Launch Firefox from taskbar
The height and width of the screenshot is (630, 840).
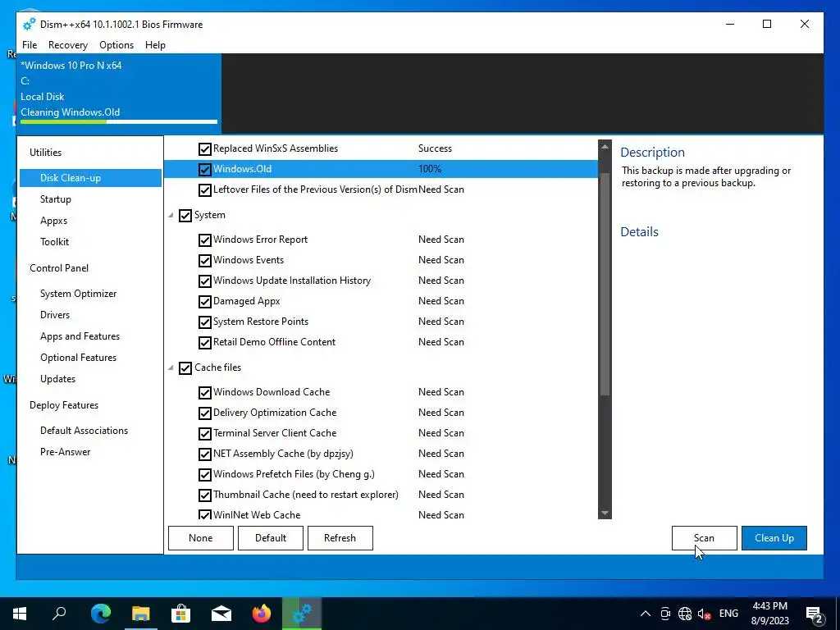(x=261, y=614)
